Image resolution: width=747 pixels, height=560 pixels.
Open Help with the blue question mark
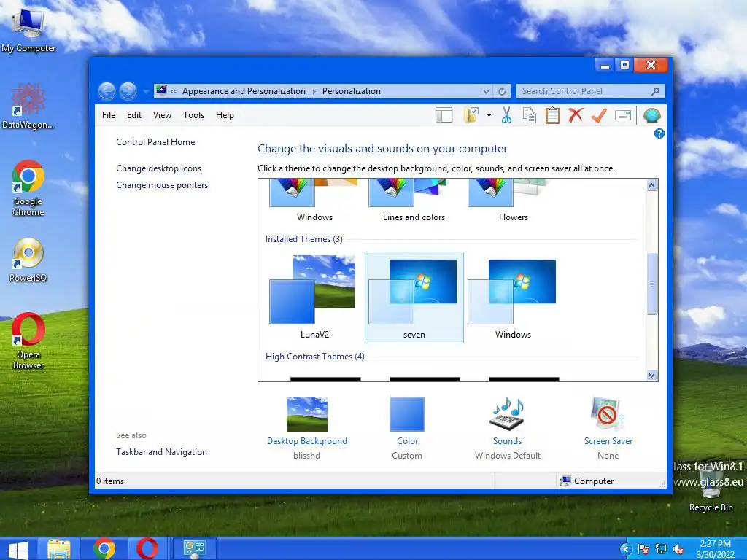[x=659, y=134]
